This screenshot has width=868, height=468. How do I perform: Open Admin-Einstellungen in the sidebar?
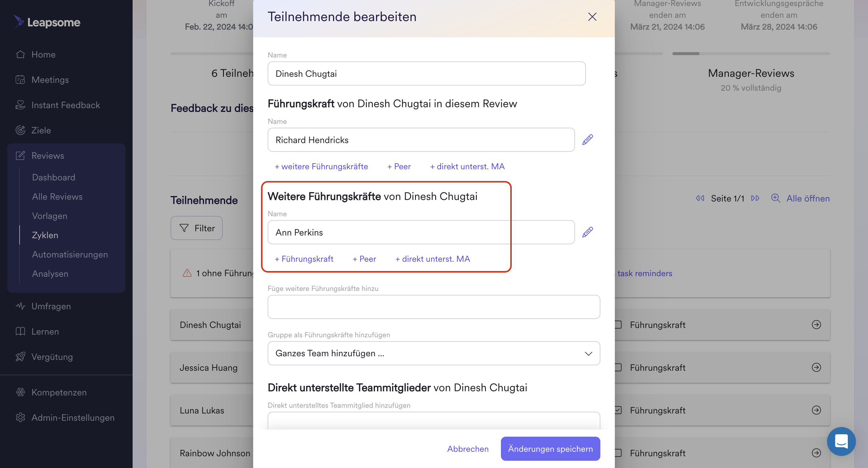coord(73,417)
